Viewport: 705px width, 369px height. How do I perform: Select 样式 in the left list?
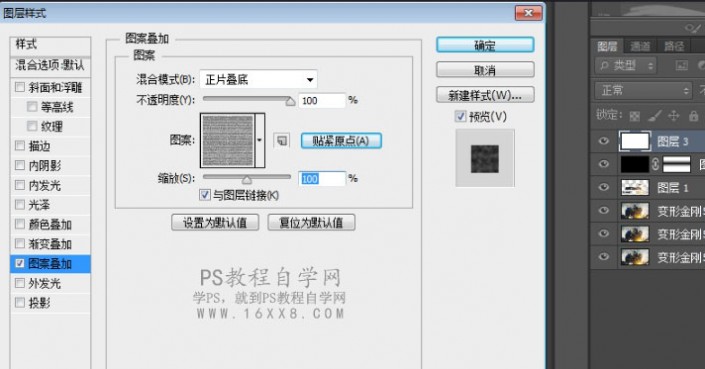(x=50, y=44)
